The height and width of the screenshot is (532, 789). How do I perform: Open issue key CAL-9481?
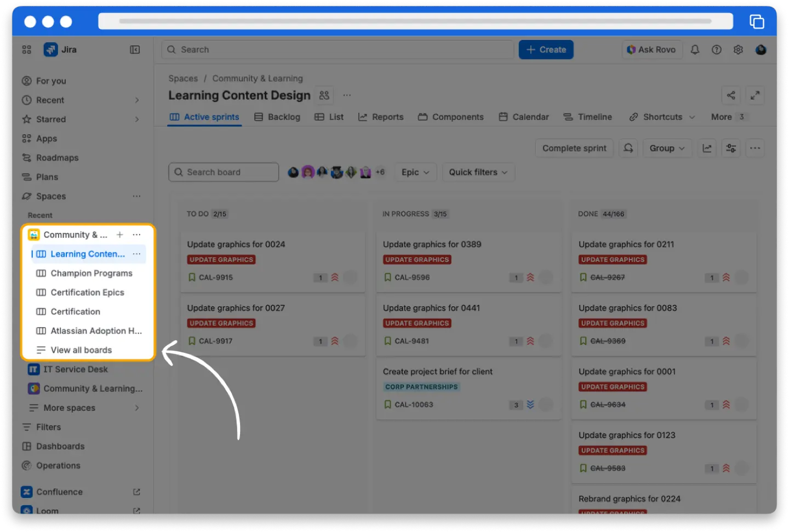[411, 341]
